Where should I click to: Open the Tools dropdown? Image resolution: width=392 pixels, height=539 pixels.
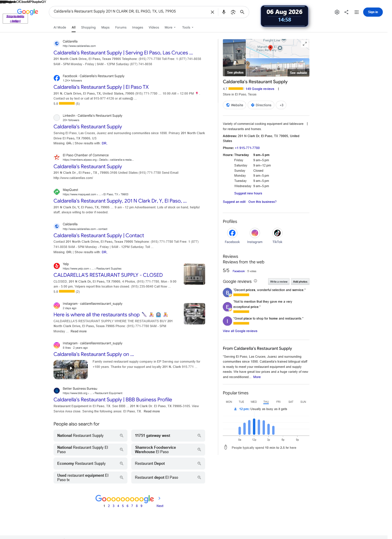(188, 28)
